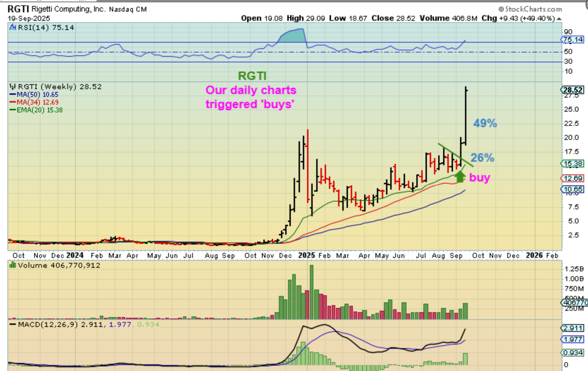Click the 1.977 signal tag on the right axis
588x371 pixels.
click(572, 339)
